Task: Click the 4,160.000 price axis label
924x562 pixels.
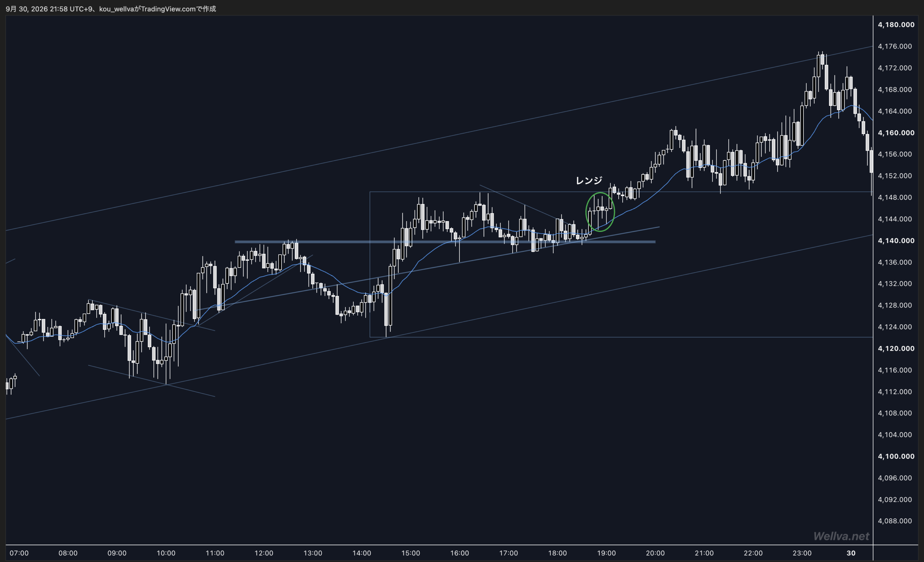Action: (896, 133)
